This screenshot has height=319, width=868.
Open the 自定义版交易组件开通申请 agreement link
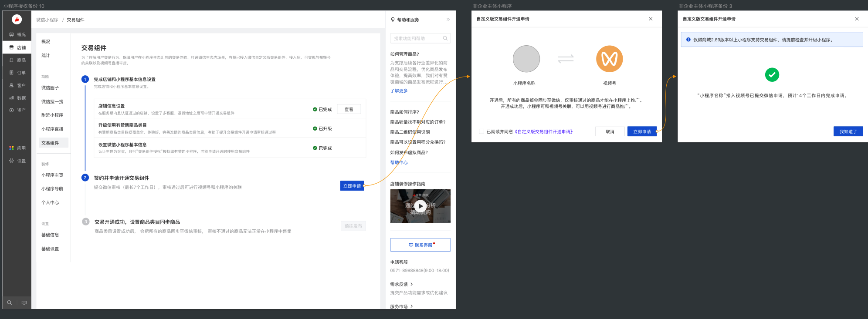(x=544, y=131)
